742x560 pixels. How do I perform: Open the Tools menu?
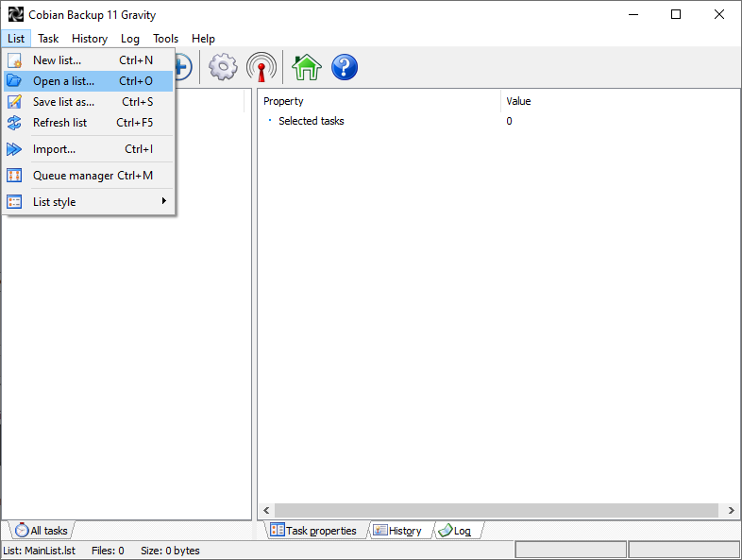pyautogui.click(x=165, y=39)
